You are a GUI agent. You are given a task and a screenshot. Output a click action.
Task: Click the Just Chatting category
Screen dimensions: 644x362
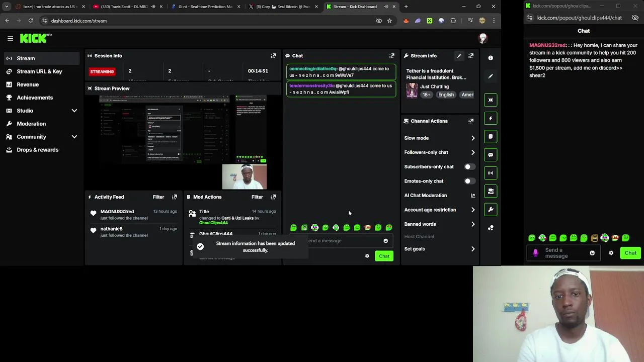pos(434,86)
